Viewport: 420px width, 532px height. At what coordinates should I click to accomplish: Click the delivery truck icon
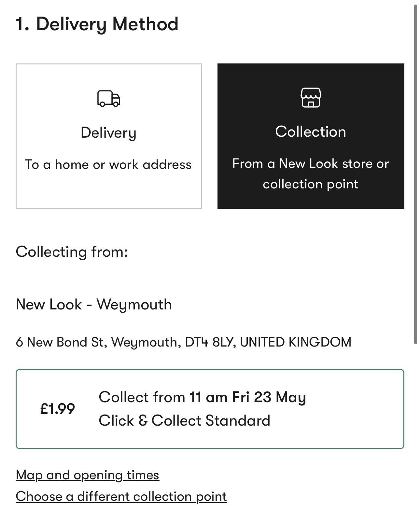tap(109, 99)
